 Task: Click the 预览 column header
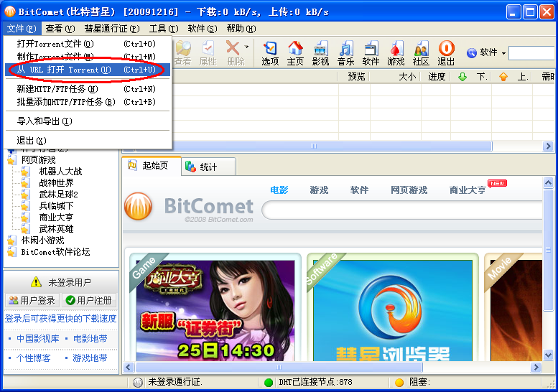point(355,77)
